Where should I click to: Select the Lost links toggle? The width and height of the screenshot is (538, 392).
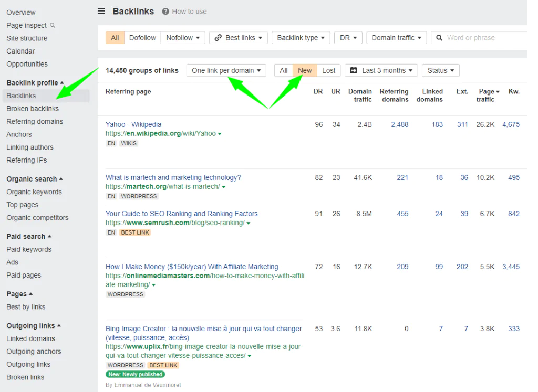click(329, 70)
